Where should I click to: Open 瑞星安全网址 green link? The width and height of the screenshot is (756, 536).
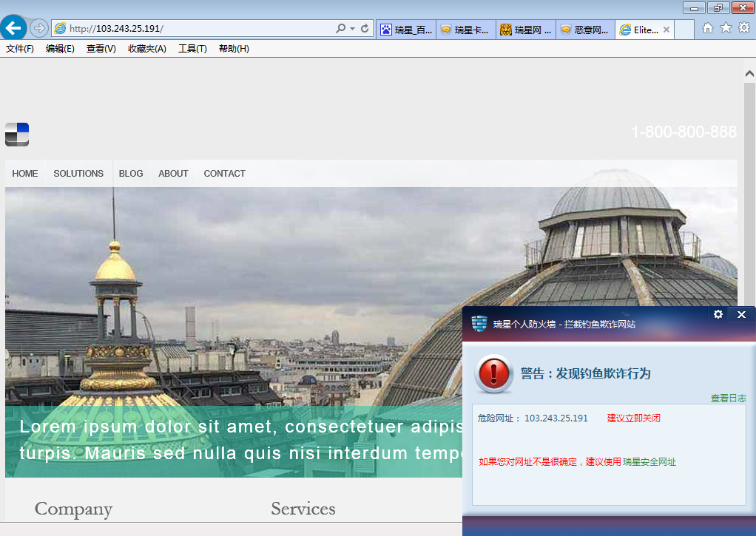pyautogui.click(x=649, y=462)
